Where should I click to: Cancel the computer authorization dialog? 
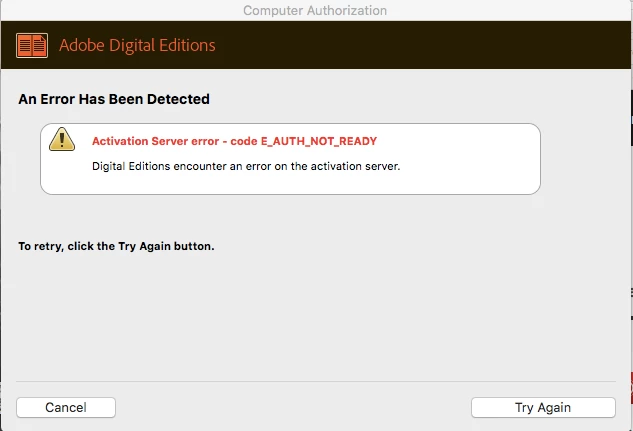tap(66, 408)
